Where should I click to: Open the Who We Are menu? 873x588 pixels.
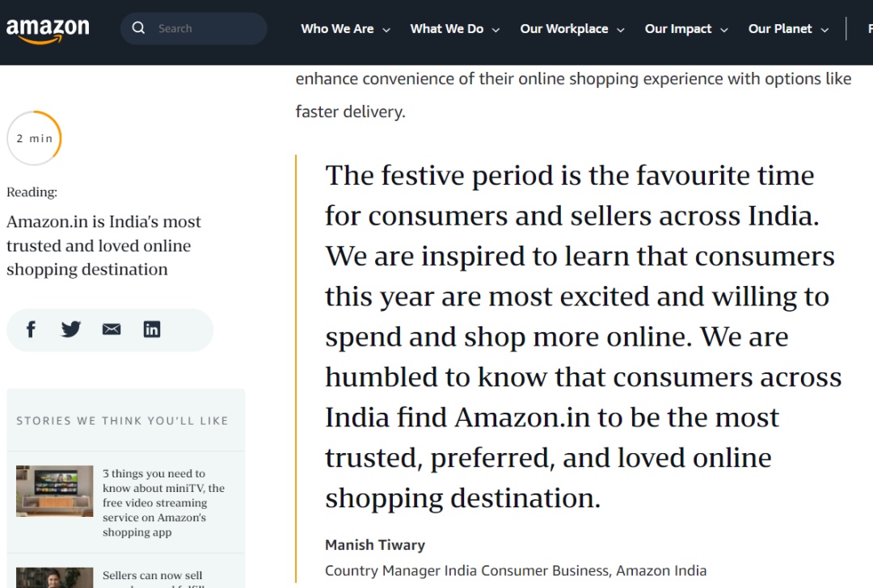pyautogui.click(x=337, y=29)
